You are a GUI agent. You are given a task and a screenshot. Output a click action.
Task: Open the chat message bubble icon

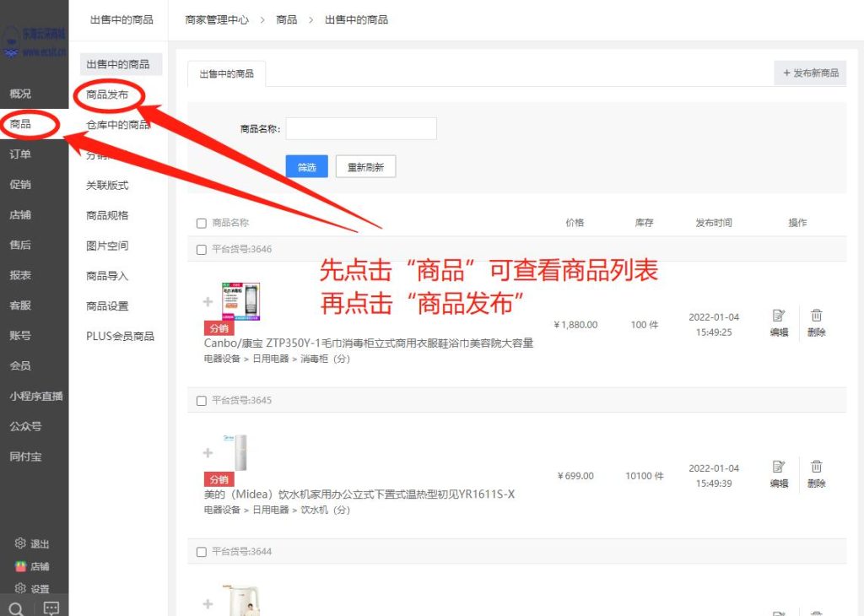pyautogui.click(x=51, y=606)
